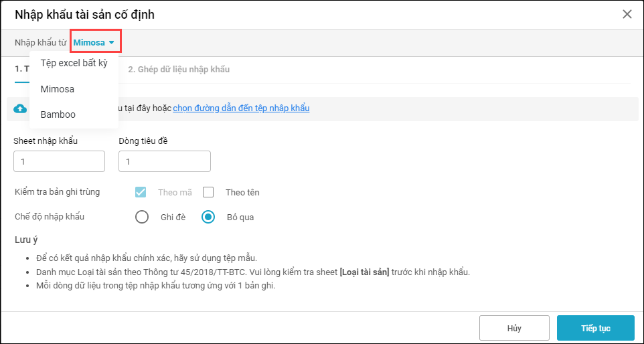Toggle the 'Theo mã' checkbox
This screenshot has width=644, height=344.
141,192
